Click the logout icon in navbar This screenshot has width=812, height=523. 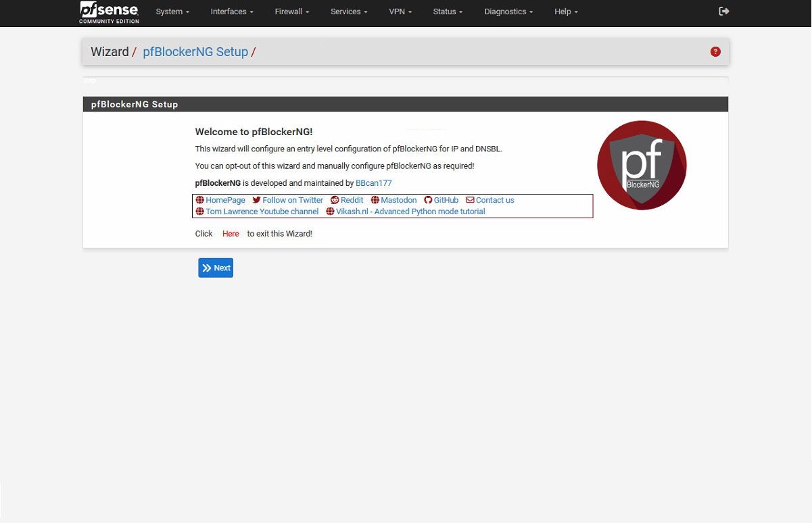[x=724, y=11]
